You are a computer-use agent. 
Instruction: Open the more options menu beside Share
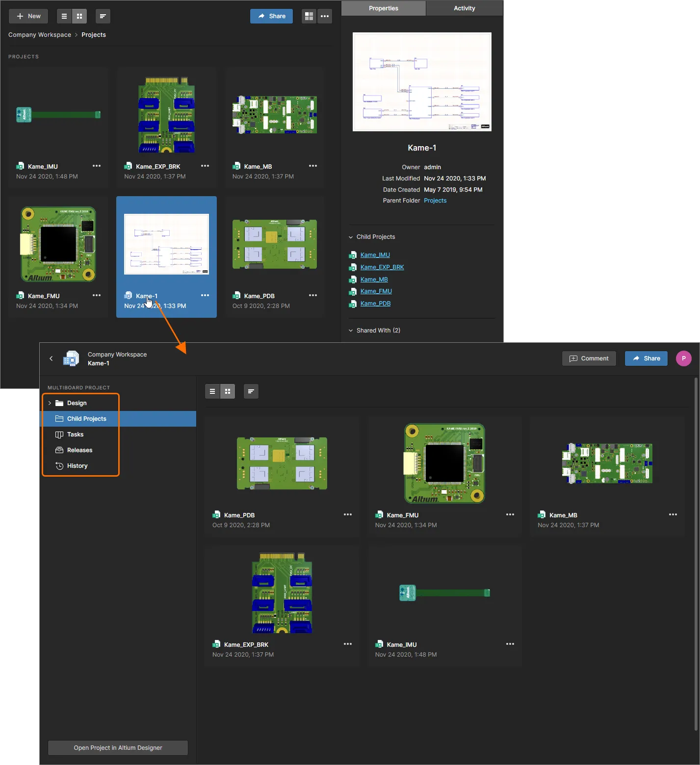point(325,16)
